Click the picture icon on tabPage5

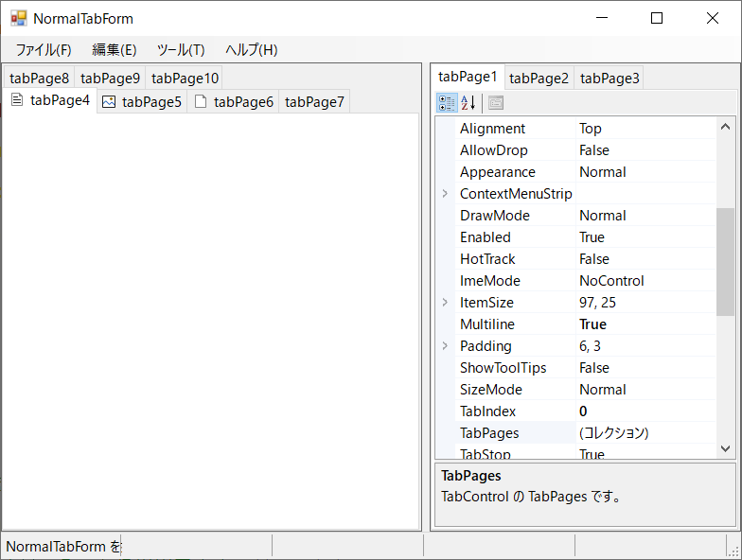click(x=109, y=102)
